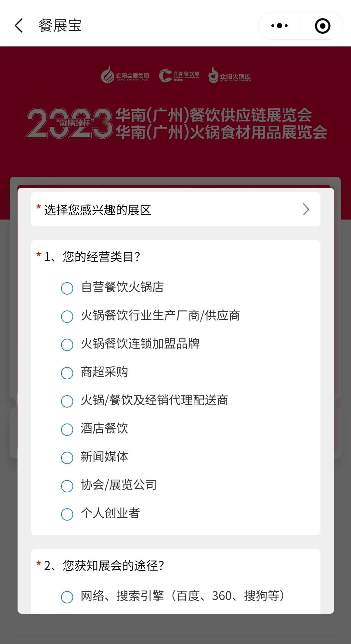
Task: Choose 个人创业者 radio button
Action: point(100,513)
